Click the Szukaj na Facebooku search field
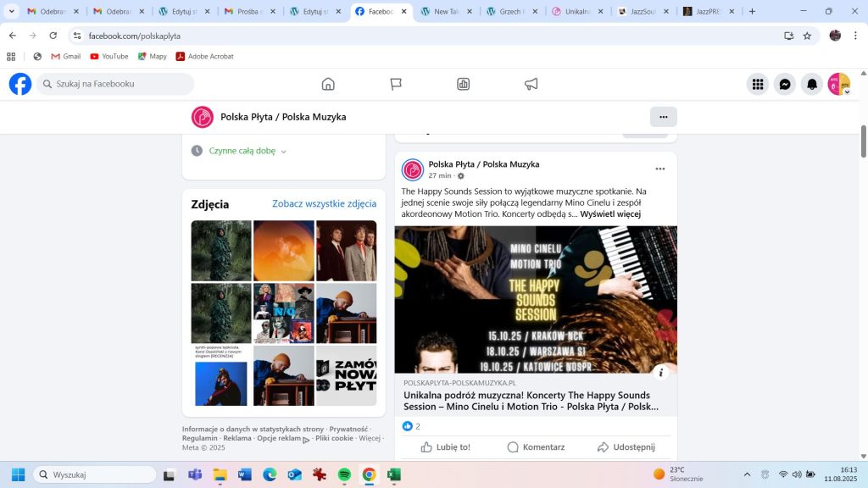The height and width of the screenshot is (488, 868). tap(119, 84)
